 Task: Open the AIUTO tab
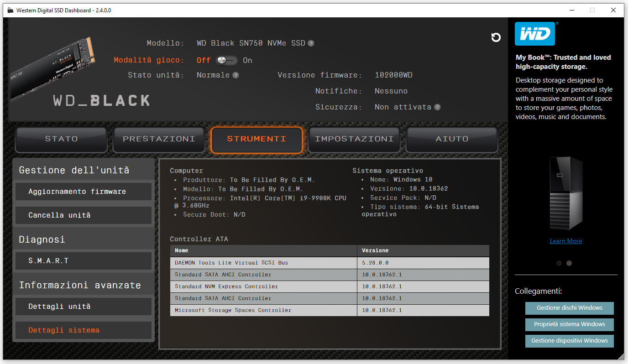(x=452, y=139)
